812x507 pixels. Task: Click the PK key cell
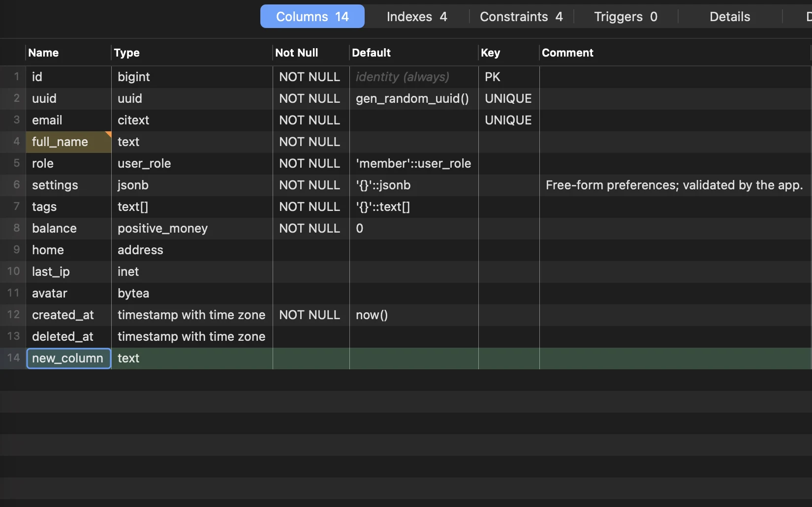tap(509, 77)
